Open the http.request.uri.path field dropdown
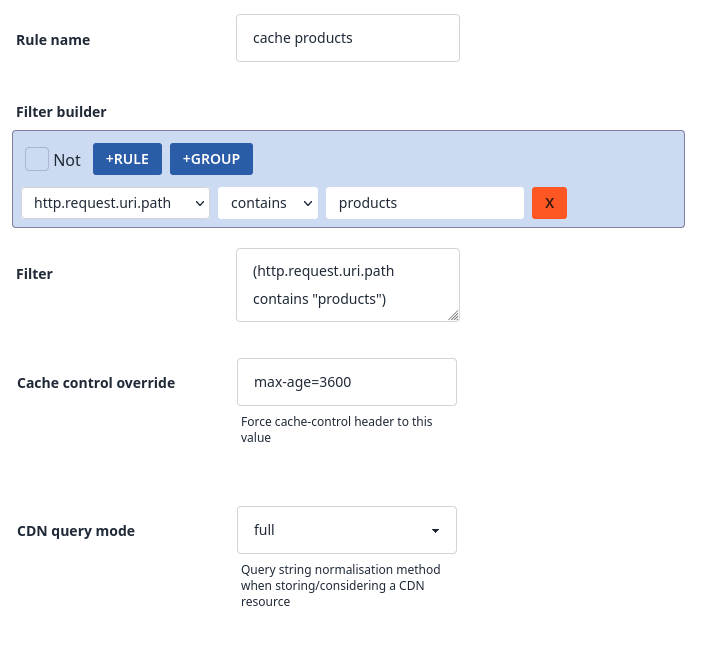Screen dimensions: 705x656 [x=116, y=203]
